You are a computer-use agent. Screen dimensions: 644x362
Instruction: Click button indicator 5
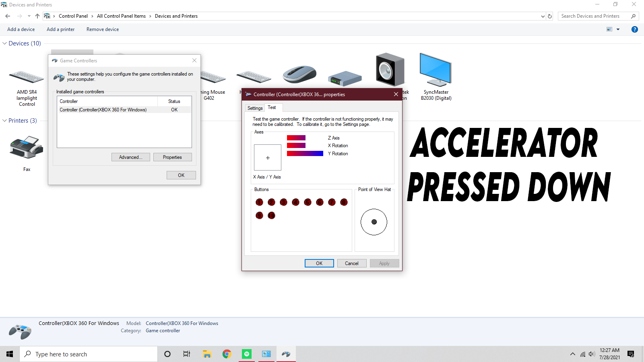coord(308,202)
